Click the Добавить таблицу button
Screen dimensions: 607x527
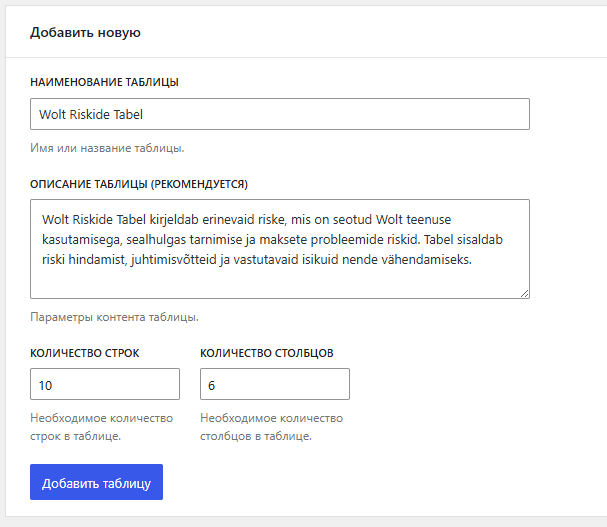(x=96, y=482)
